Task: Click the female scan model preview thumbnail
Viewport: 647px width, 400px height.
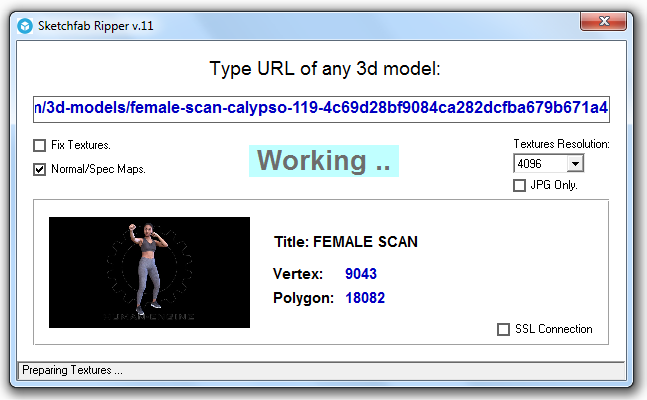Action: 149,272
